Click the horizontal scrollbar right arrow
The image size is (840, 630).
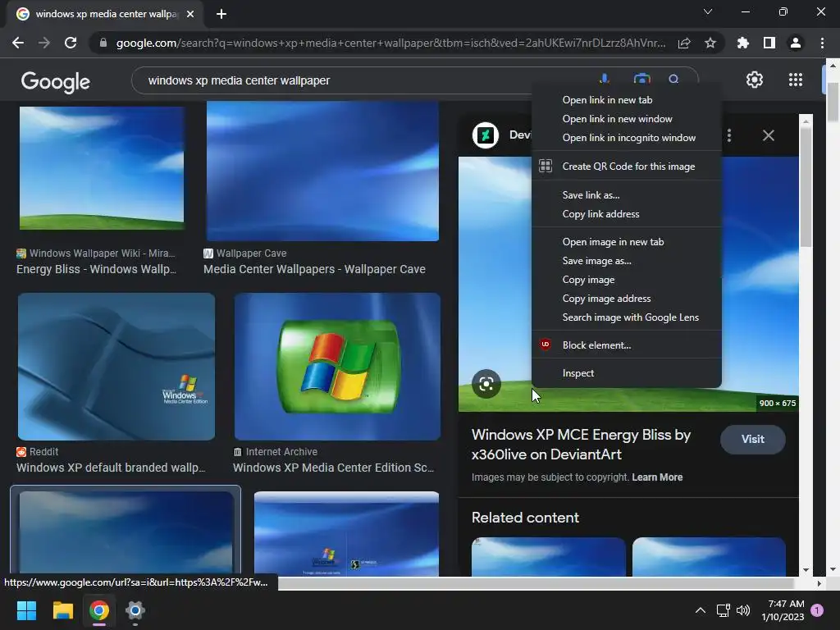tap(819, 583)
